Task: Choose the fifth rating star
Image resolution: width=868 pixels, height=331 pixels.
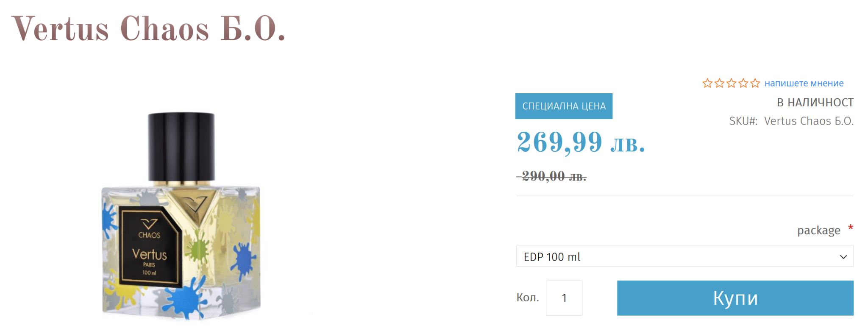Action: click(x=755, y=83)
